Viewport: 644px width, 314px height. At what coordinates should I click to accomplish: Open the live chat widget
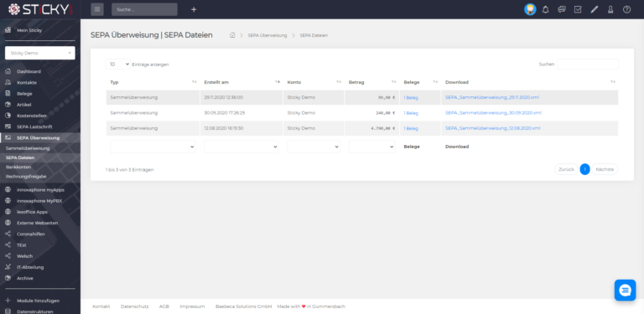[625, 291]
